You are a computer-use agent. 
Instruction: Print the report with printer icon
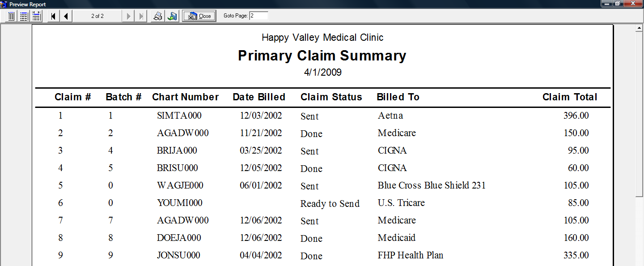pos(158,16)
